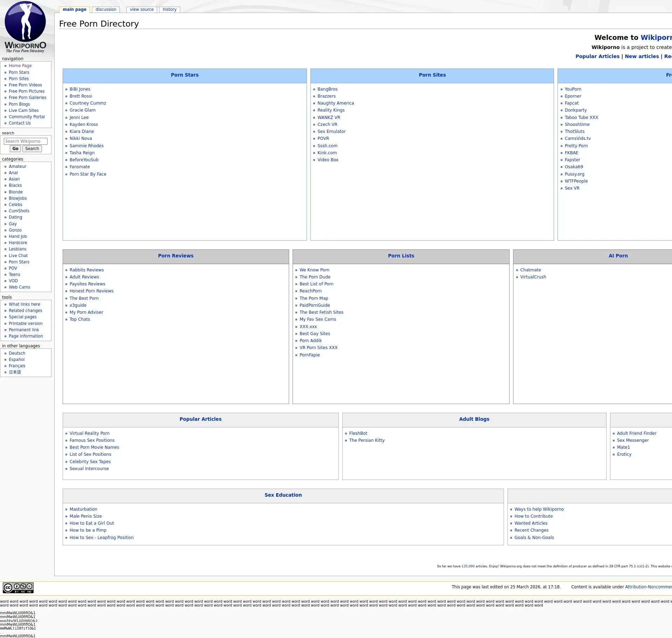
Task: Open Printable version link
Action: (x=26, y=324)
